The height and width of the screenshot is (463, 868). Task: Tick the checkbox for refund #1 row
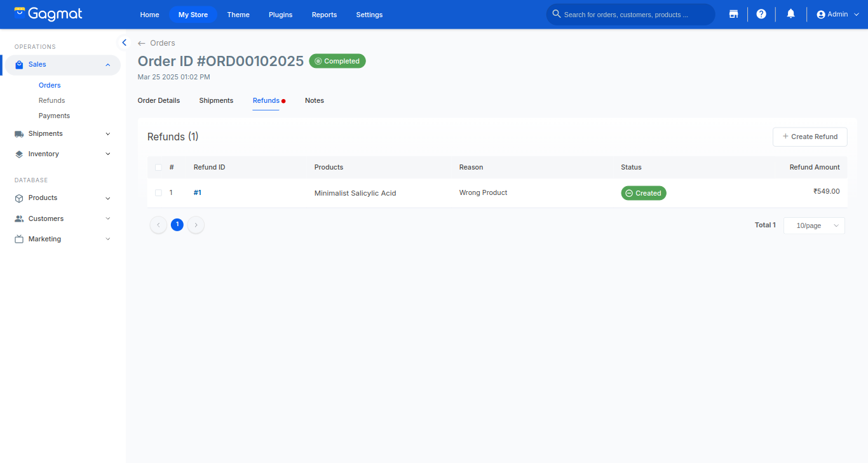pos(158,193)
